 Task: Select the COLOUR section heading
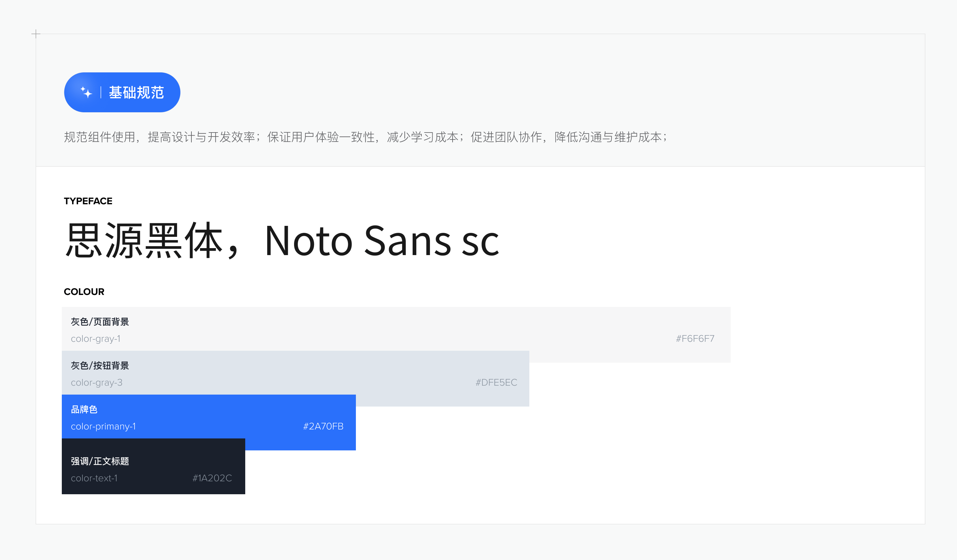pos(84,292)
